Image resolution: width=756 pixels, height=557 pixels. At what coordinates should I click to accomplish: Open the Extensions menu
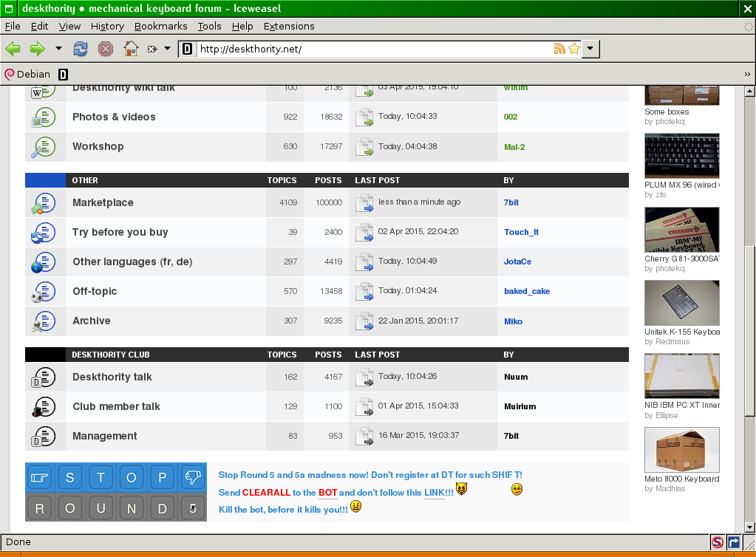[x=289, y=26]
